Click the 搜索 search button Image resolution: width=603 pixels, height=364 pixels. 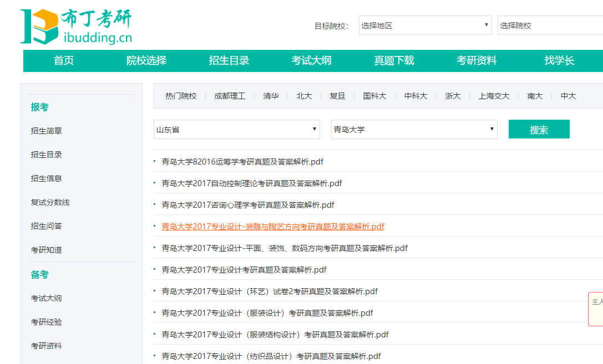539,130
